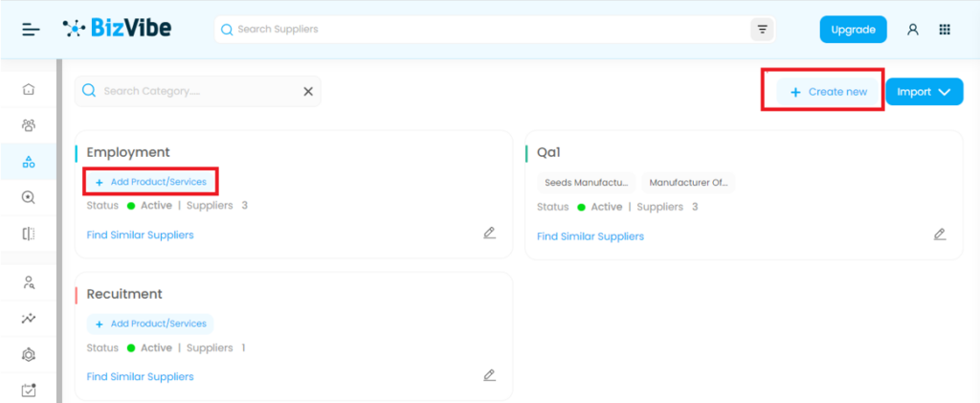Add Product/Services to the Recuitment category
Image resolution: width=980 pixels, height=403 pixels.
[x=150, y=324]
